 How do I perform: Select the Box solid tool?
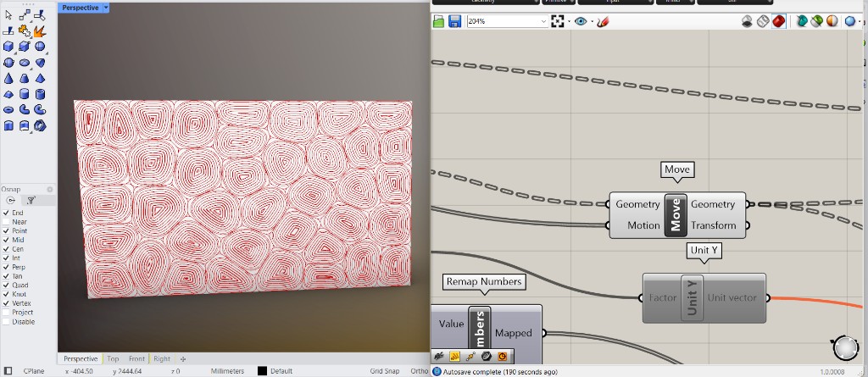click(x=8, y=47)
